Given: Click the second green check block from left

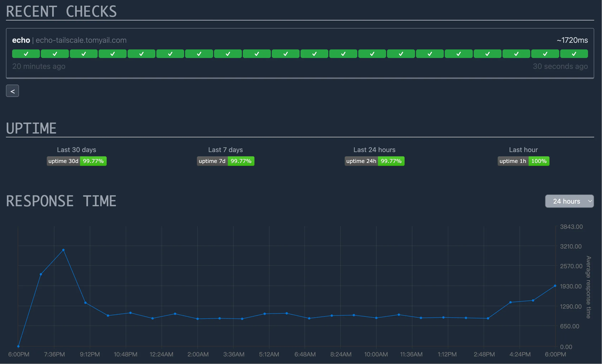Looking at the screenshot, I should click(55, 54).
